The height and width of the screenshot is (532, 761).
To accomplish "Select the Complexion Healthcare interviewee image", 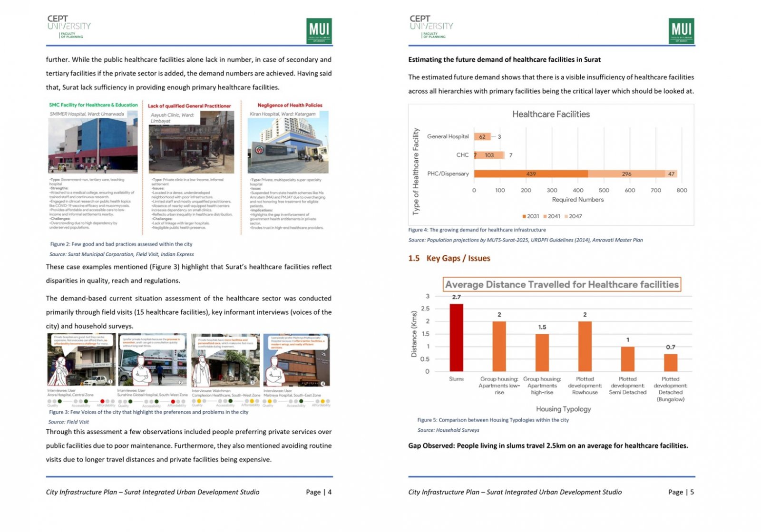I will tap(225, 360).
